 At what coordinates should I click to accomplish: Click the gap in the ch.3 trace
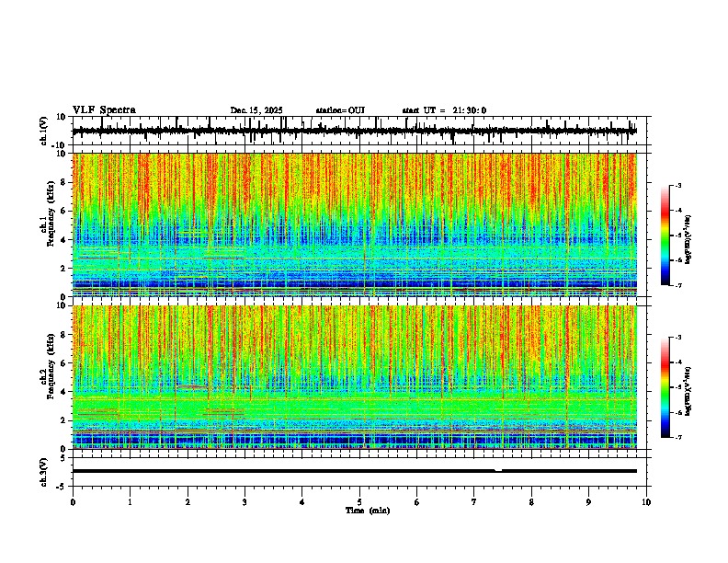pyautogui.click(x=498, y=471)
